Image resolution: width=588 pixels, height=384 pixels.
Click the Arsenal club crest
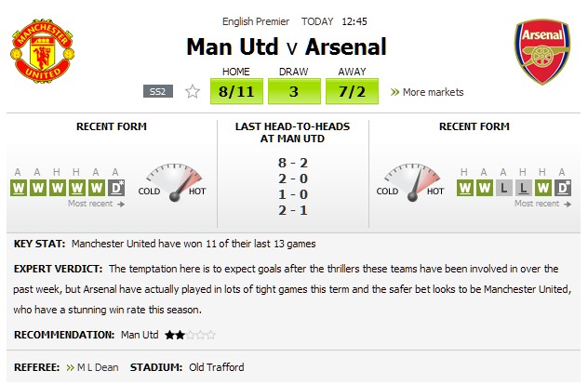(542, 52)
